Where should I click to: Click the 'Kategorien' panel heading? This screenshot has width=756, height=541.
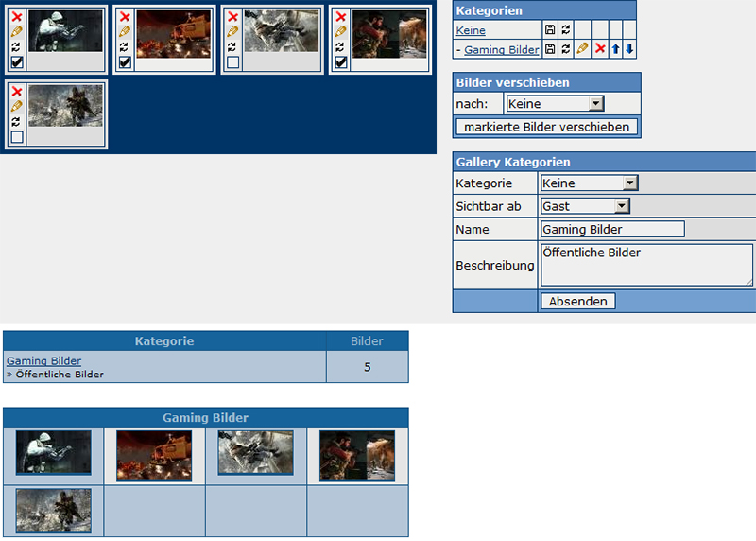[489, 10]
